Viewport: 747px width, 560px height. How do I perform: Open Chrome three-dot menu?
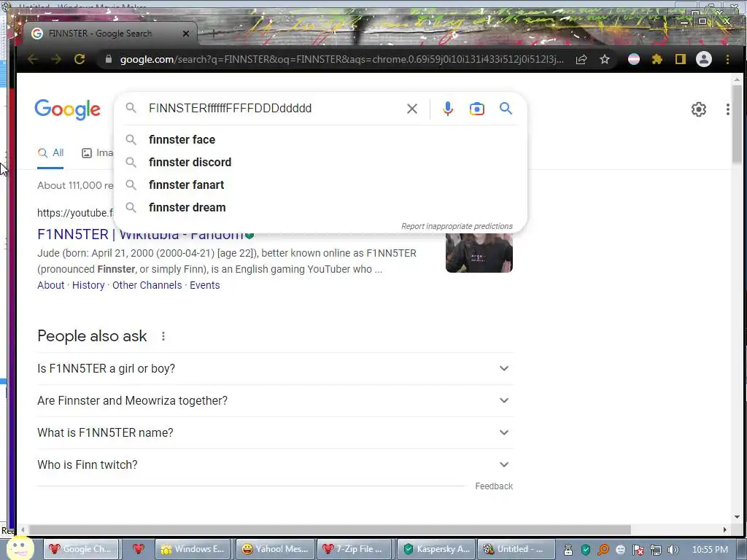click(727, 59)
